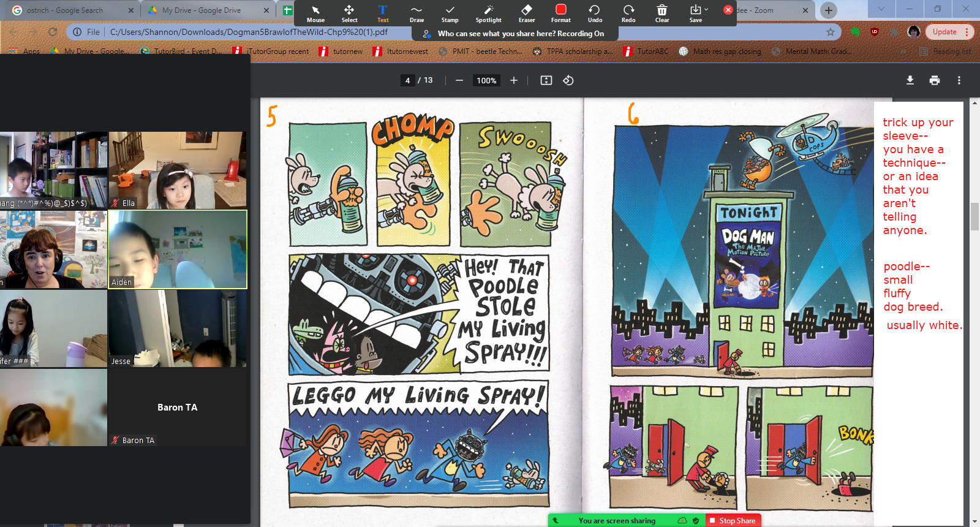Click the sharing security shield icon

tap(696, 520)
